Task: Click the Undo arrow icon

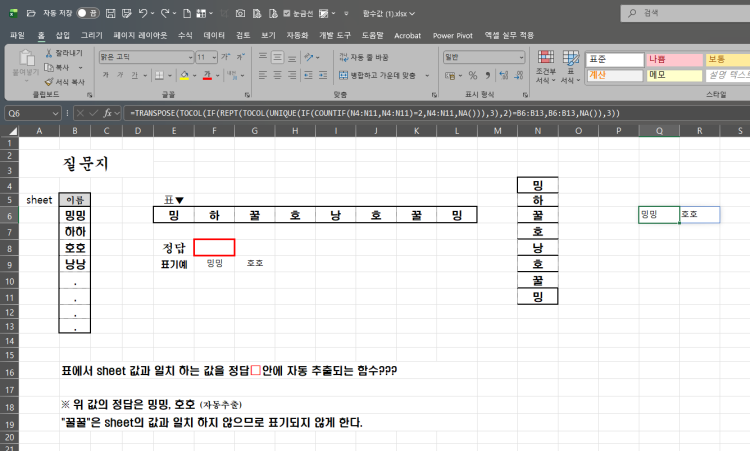Action: click(x=143, y=13)
